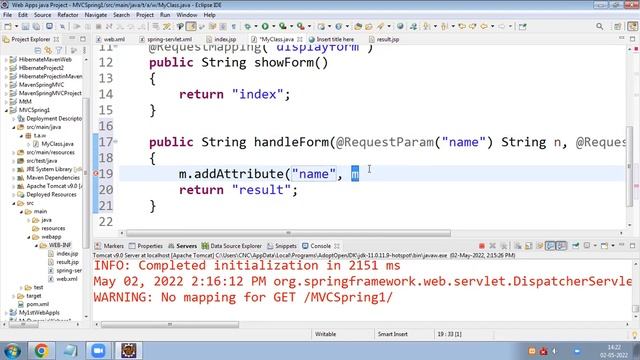
Task: Expand the target folder node
Action: (x=13, y=296)
